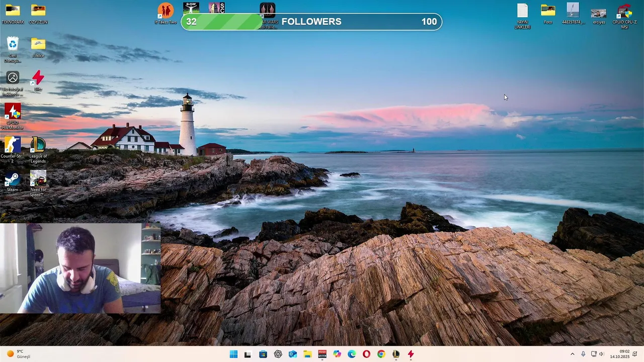Image resolution: width=644 pixels, height=362 pixels.
Task: Open Copilot from the taskbar
Action: coord(337,354)
